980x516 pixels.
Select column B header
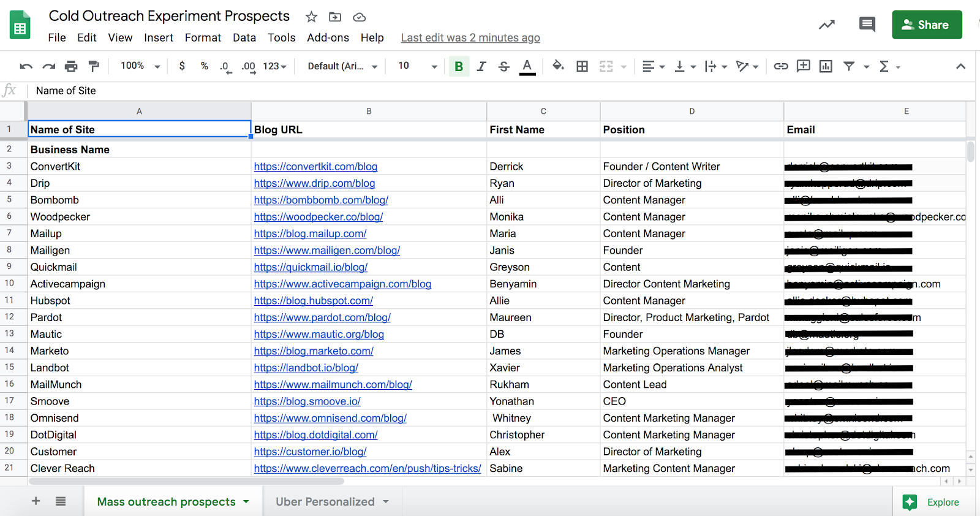pyautogui.click(x=369, y=112)
